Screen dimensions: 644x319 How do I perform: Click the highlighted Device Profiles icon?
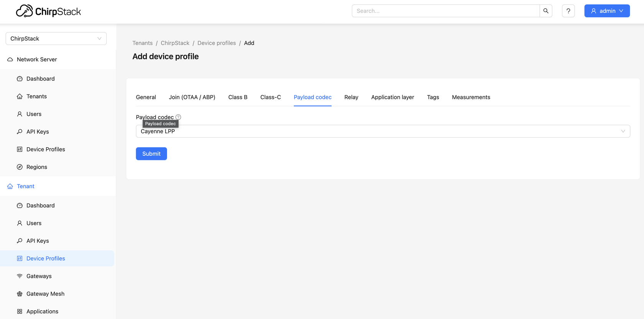20,258
